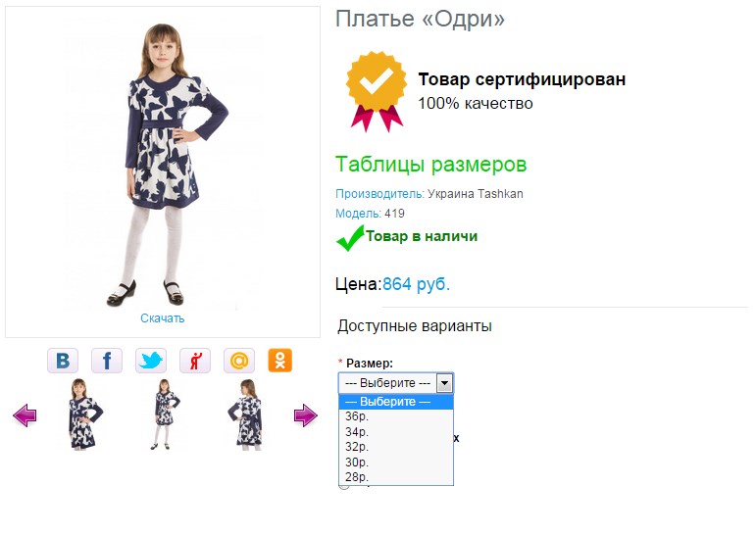
Task: Show next thumbnails with right arrow
Action: coord(305,416)
